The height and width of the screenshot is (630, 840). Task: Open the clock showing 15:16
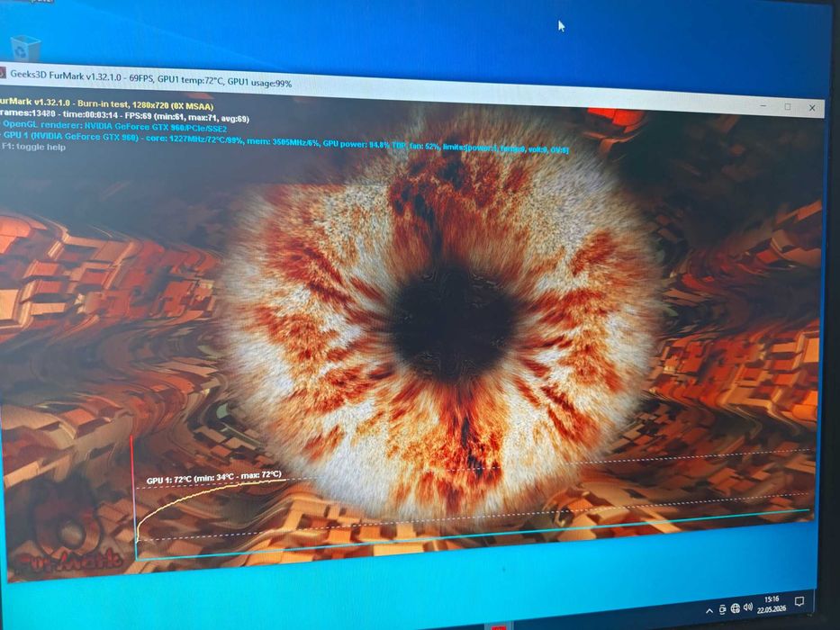coord(772,604)
